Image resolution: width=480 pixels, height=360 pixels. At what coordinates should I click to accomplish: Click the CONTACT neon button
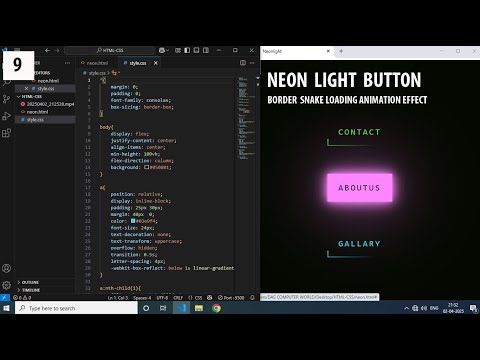tap(359, 132)
